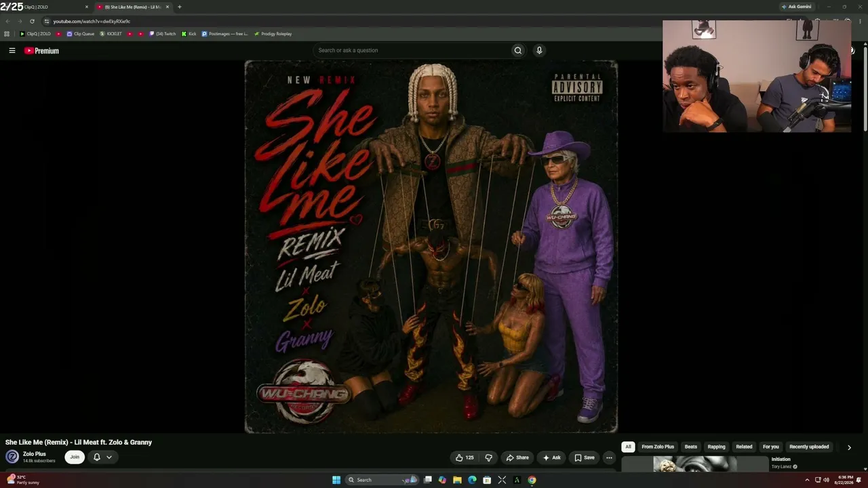Close the ClipQ | ZOLO tab
Viewport: 868px width, 488px height.
click(87, 7)
